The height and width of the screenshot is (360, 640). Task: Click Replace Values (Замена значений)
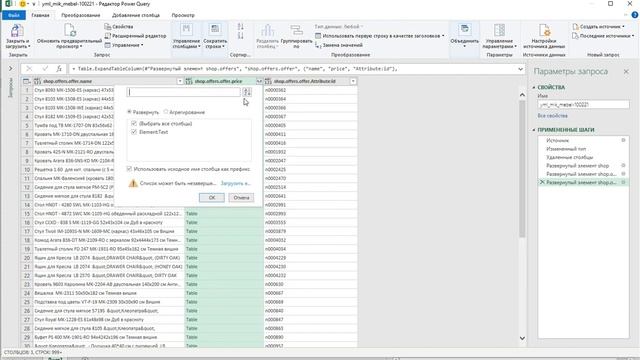point(339,45)
